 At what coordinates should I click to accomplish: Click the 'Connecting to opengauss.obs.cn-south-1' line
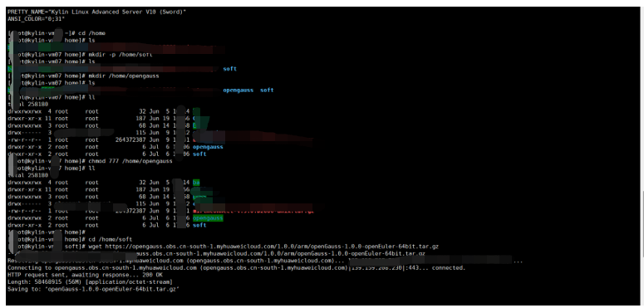point(236,268)
